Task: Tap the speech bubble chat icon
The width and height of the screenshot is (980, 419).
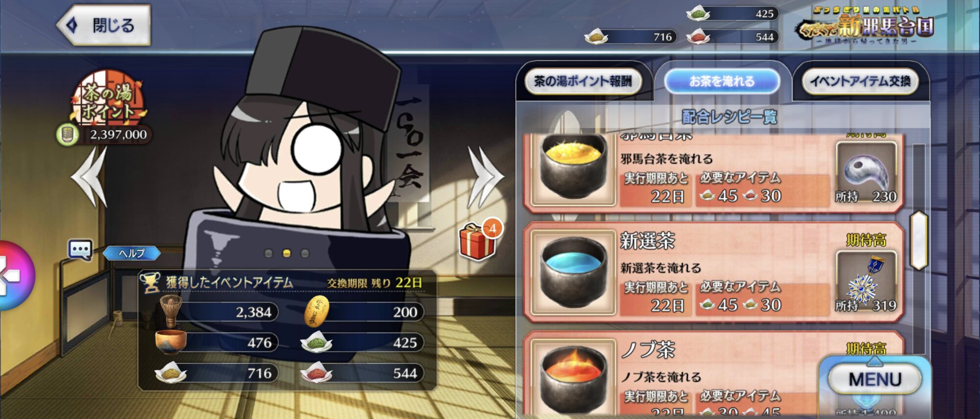Action: 80,251
